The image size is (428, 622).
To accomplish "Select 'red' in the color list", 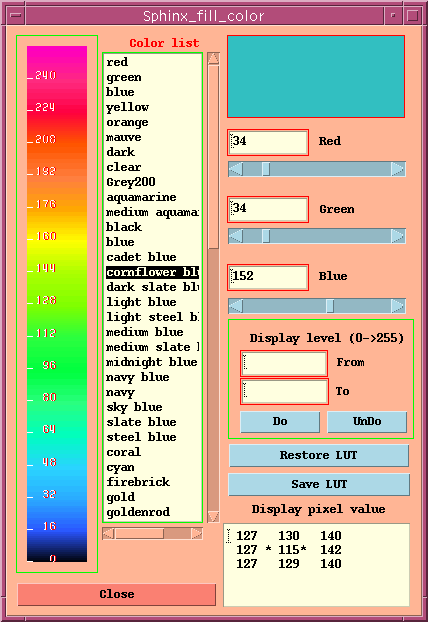I will 152,62.
